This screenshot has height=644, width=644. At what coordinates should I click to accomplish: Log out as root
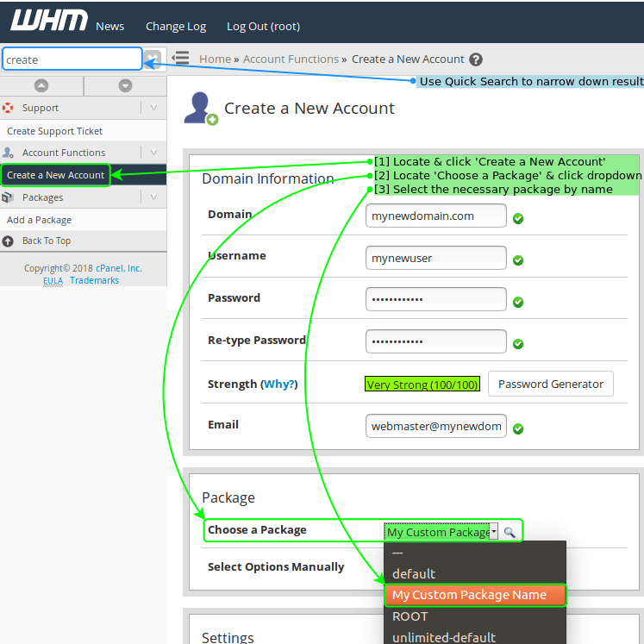(263, 26)
